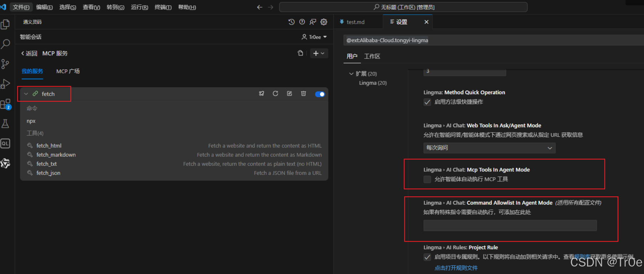
Task: Refresh the fetch MCP service
Action: click(276, 94)
